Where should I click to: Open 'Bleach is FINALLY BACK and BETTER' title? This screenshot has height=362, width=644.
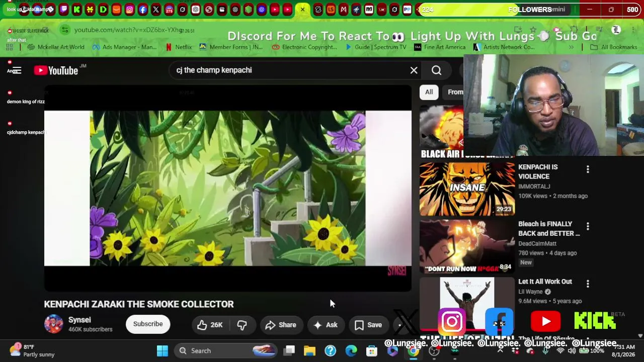tap(549, 229)
